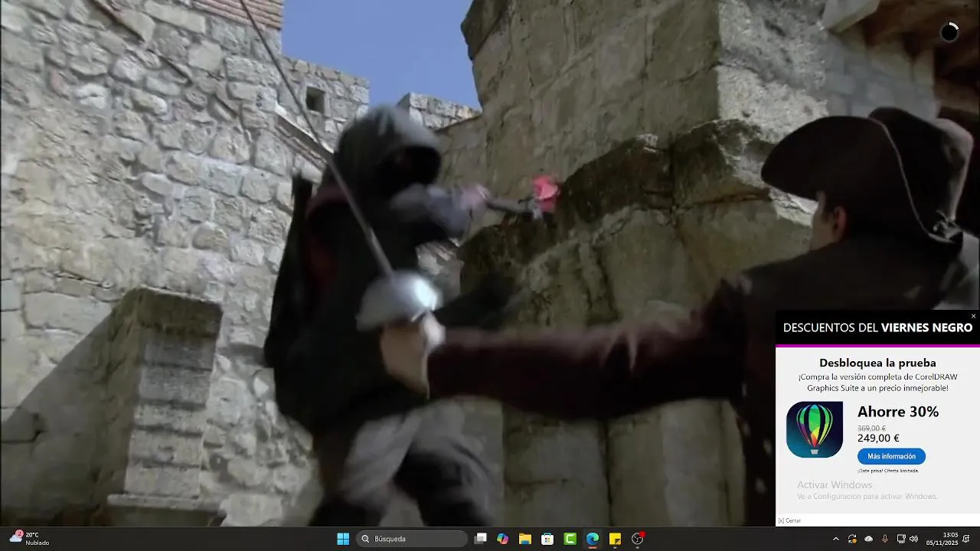Click the struck-through 369,00 € price
Image resolution: width=980 pixels, height=551 pixels.
pyautogui.click(x=871, y=429)
